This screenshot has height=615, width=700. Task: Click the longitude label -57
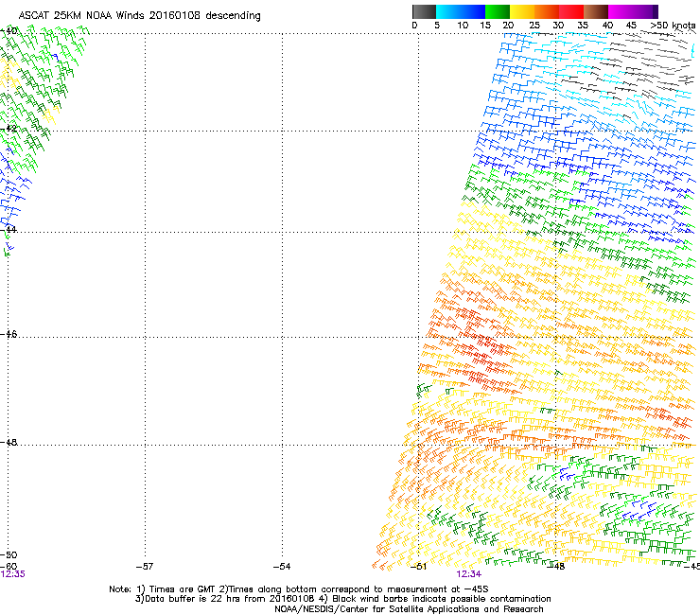tap(145, 567)
